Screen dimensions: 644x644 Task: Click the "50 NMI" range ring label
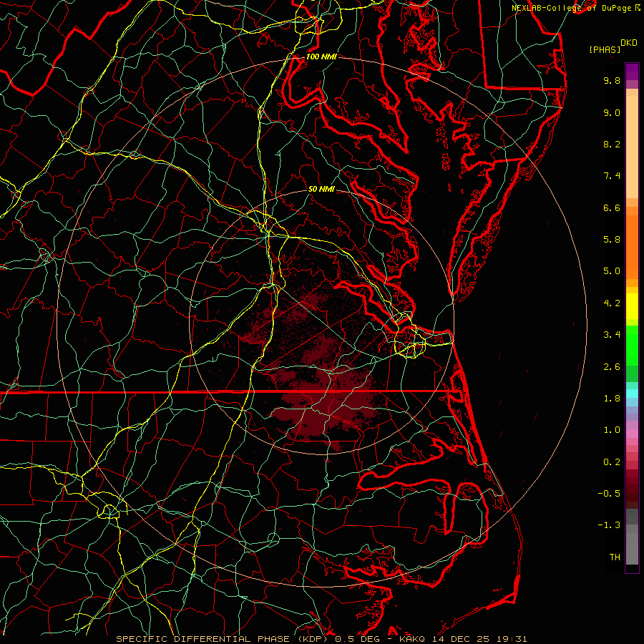(x=321, y=189)
